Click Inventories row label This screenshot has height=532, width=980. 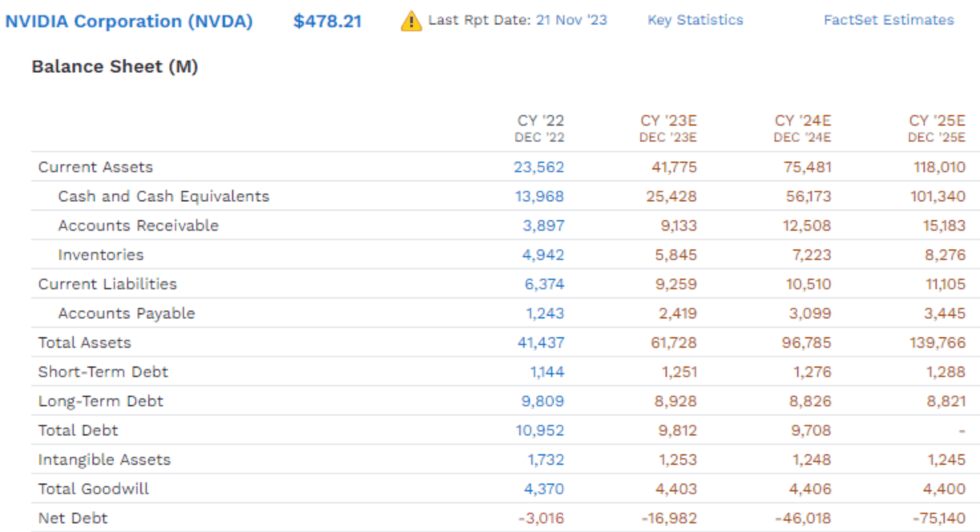point(100,255)
